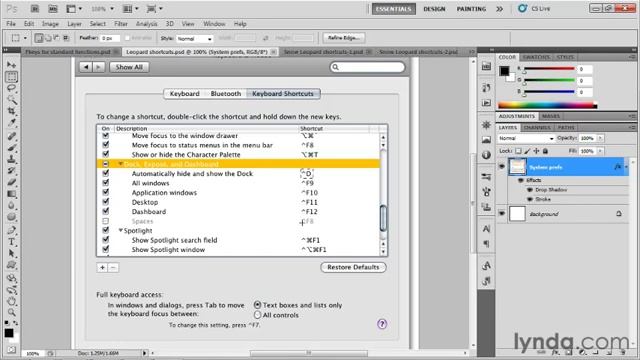
Task: Select the Spot Healing Brush tool
Action: tap(11, 136)
